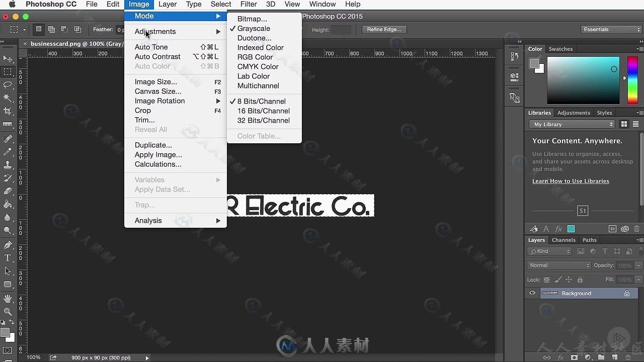
Task: Toggle Lock position
Action: pyautogui.click(x=569, y=280)
